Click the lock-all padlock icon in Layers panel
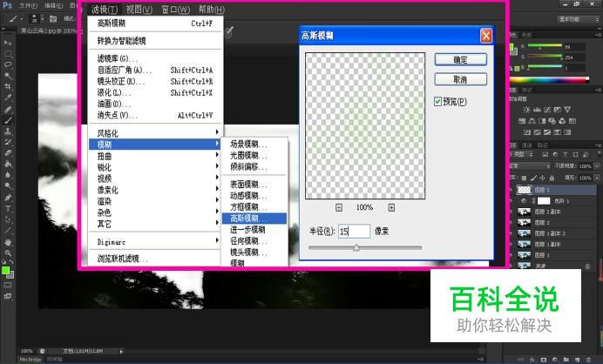Viewport: 603px width, 364px height. pos(552,178)
